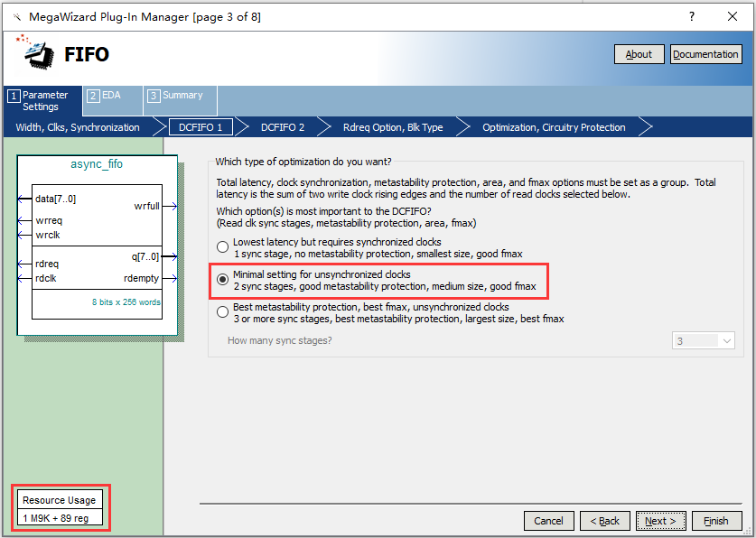Go to DCFIFO 2 step
The image size is (756, 538).
click(283, 127)
